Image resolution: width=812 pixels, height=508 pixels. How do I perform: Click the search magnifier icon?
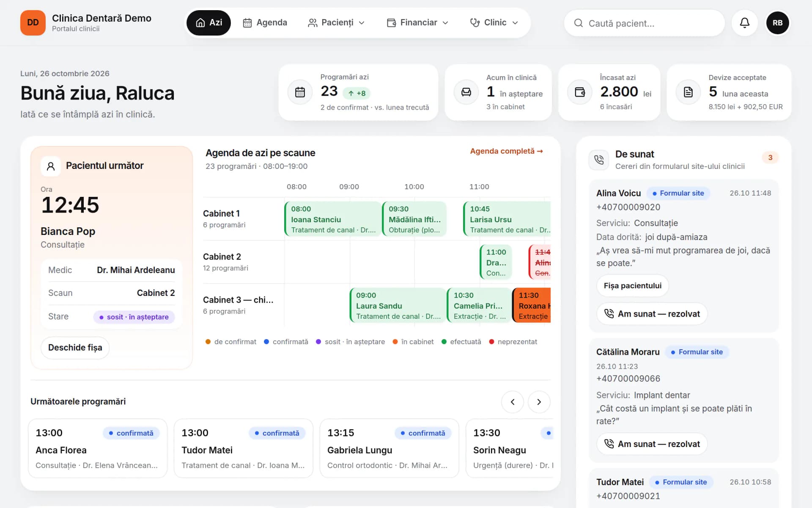[578, 23]
